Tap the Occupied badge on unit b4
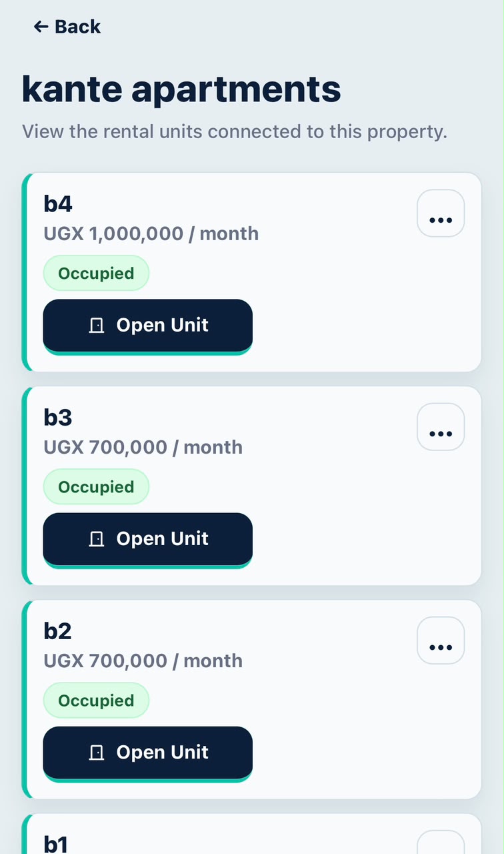This screenshot has height=854, width=504. tap(96, 274)
